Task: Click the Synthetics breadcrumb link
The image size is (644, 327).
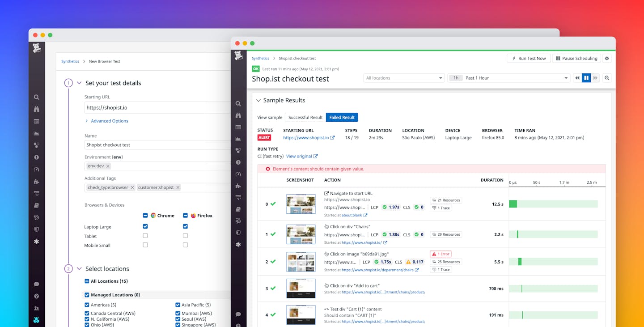Action: [260, 58]
